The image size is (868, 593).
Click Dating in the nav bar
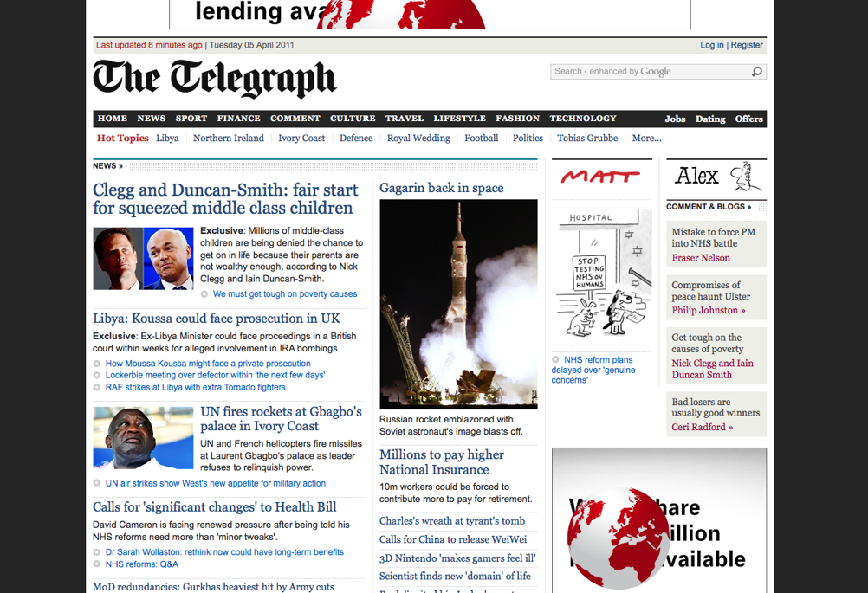pyautogui.click(x=710, y=119)
